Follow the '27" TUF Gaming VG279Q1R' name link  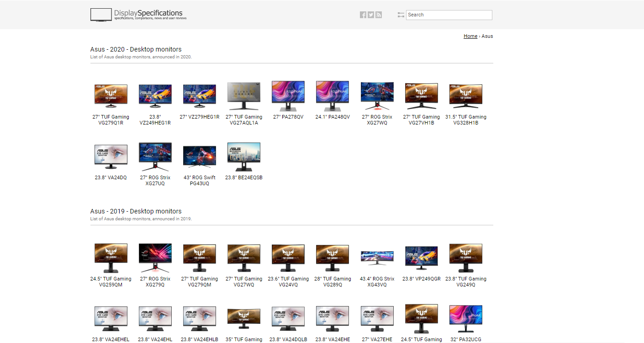[111, 120]
